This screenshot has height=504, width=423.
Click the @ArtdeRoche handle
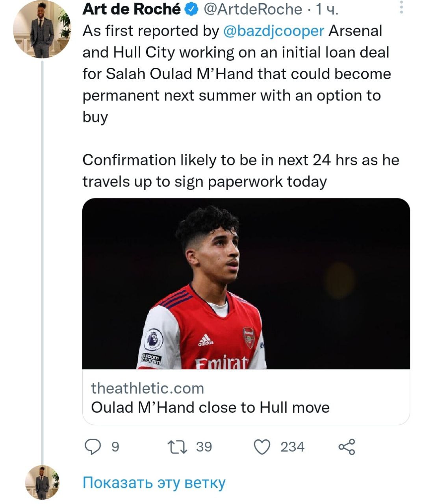tap(252, 9)
